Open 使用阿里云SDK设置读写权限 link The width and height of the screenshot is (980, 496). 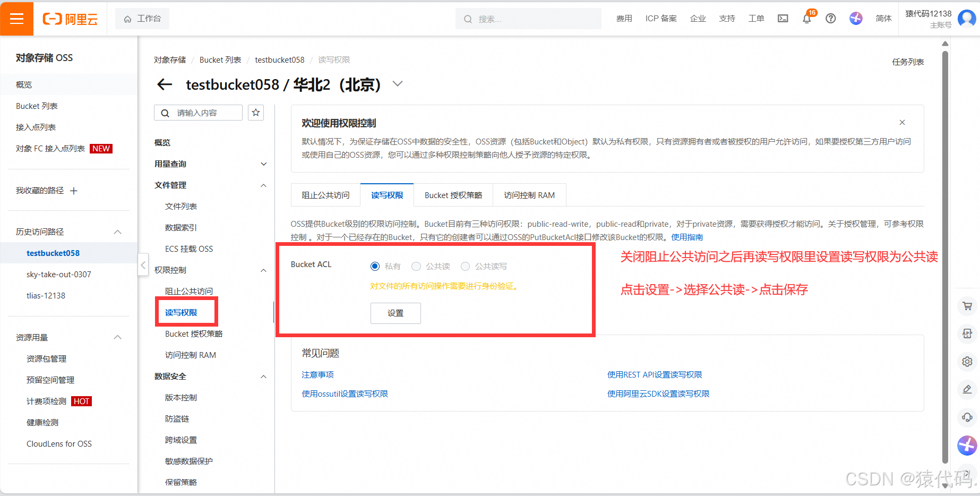[658, 394]
